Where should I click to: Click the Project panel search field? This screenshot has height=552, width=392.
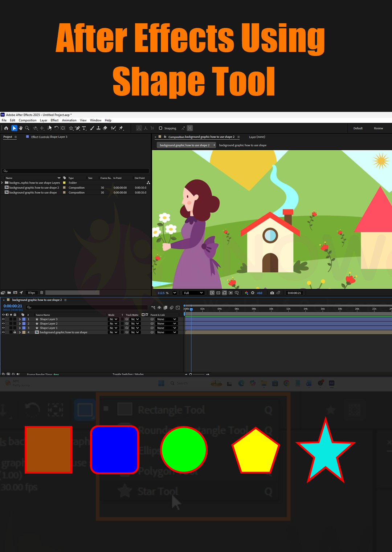[x=75, y=171]
